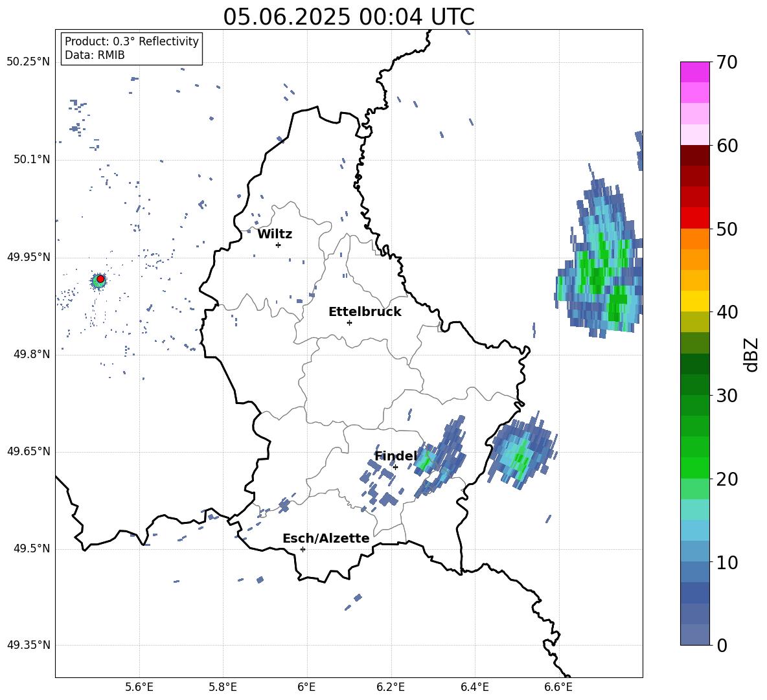Viewport: 767px width, 700px height.
Task: Click the 6.6°E longitude label
Action: click(x=558, y=687)
